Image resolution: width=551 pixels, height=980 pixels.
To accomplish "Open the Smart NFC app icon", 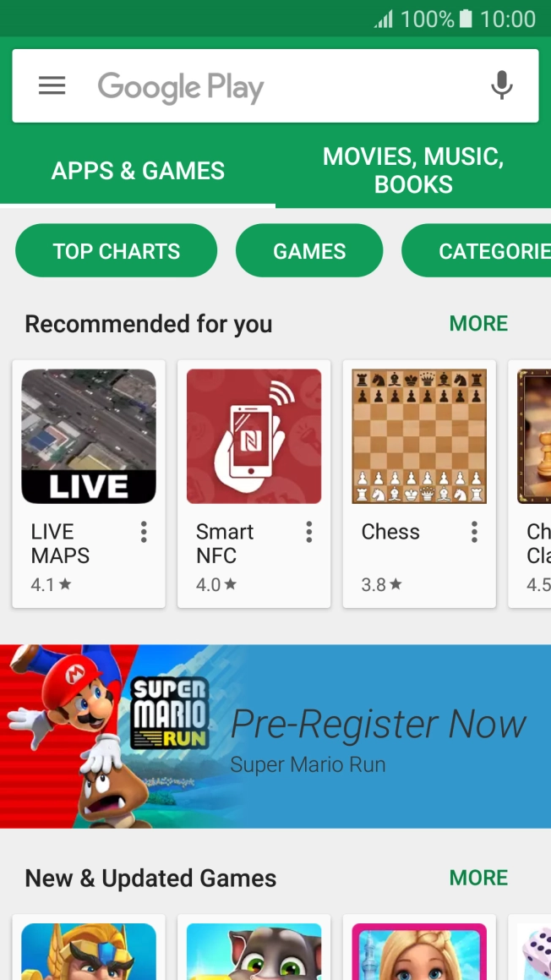I will click(x=254, y=436).
